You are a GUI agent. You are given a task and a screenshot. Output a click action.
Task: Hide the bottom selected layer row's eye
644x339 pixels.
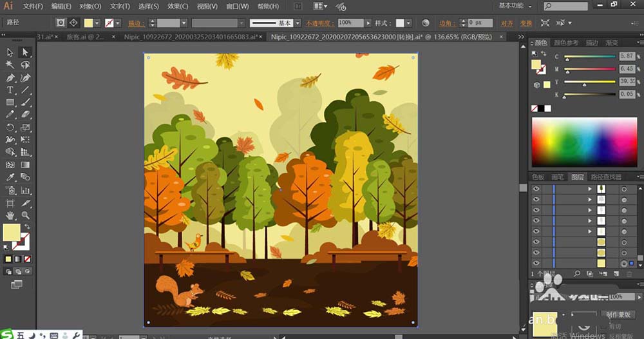coord(536,264)
